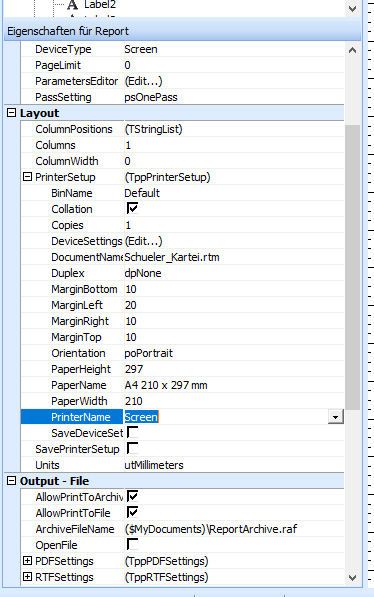Select the DeviceType property row
374x597 pixels.
(x=183, y=49)
